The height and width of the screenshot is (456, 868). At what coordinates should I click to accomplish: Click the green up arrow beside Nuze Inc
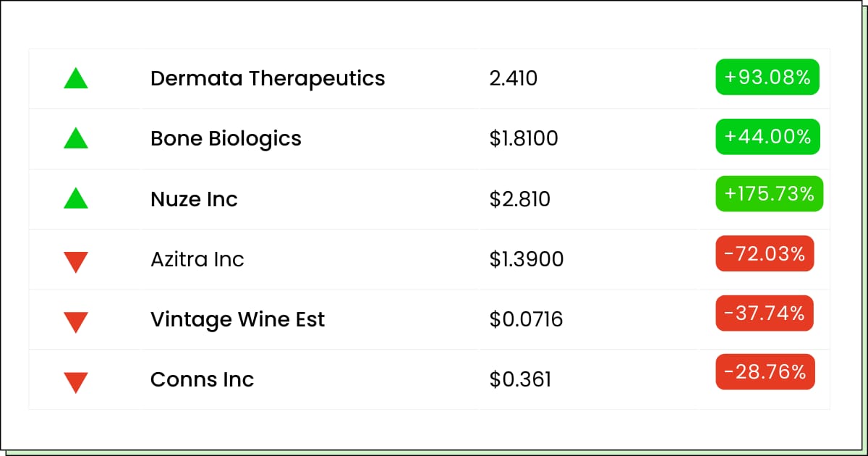[76, 198]
